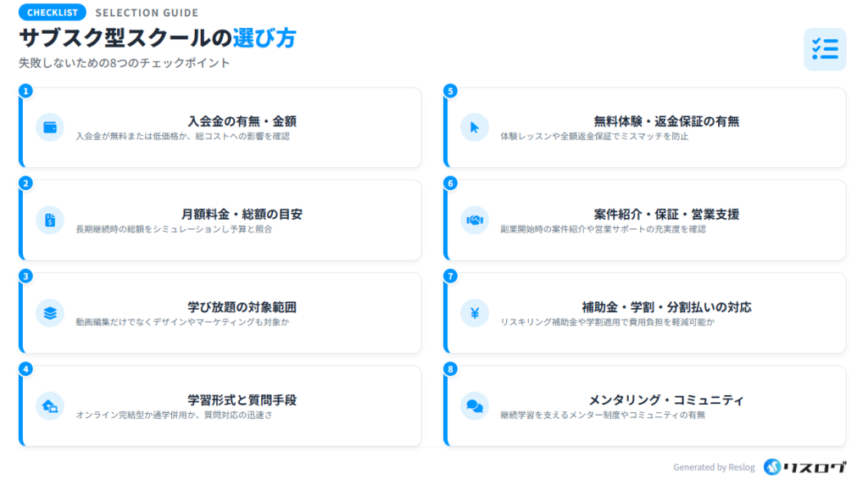Click the chat bubbles icon for メンタリング・コミュニティ
This screenshot has height=481, width=868.
(x=475, y=406)
